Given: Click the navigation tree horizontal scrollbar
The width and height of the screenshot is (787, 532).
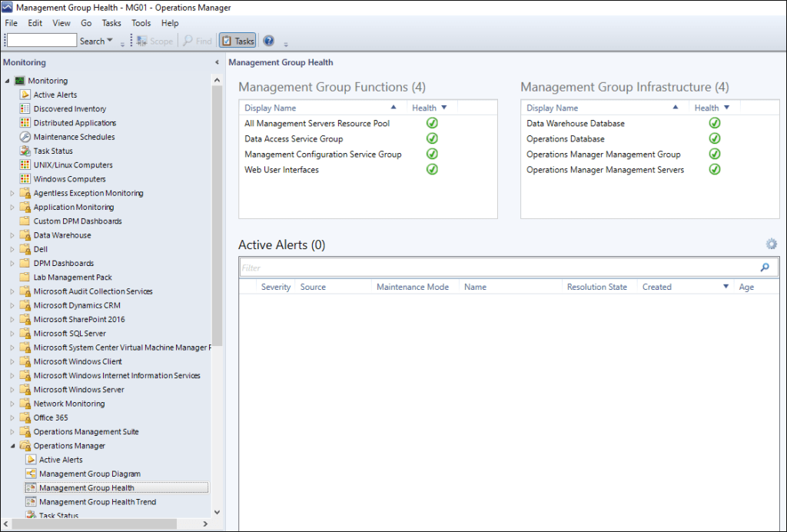Looking at the screenshot, I should pyautogui.click(x=95, y=524).
